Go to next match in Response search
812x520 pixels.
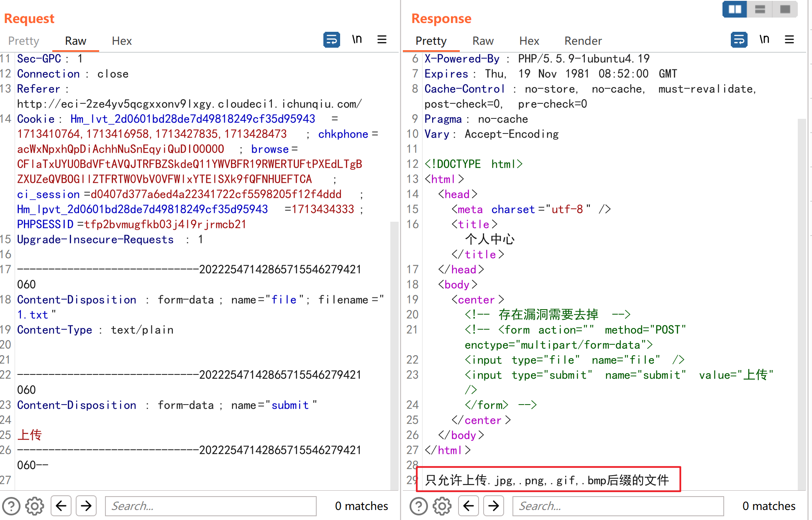coord(494,506)
